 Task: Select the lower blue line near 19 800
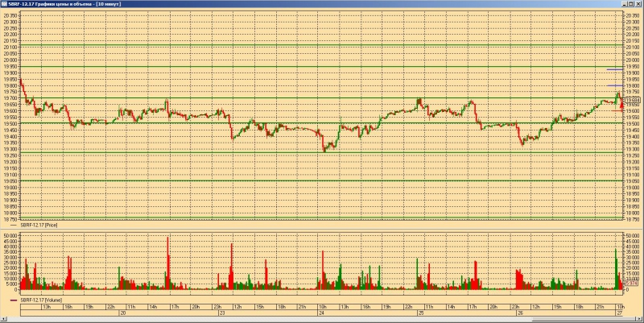615,85
